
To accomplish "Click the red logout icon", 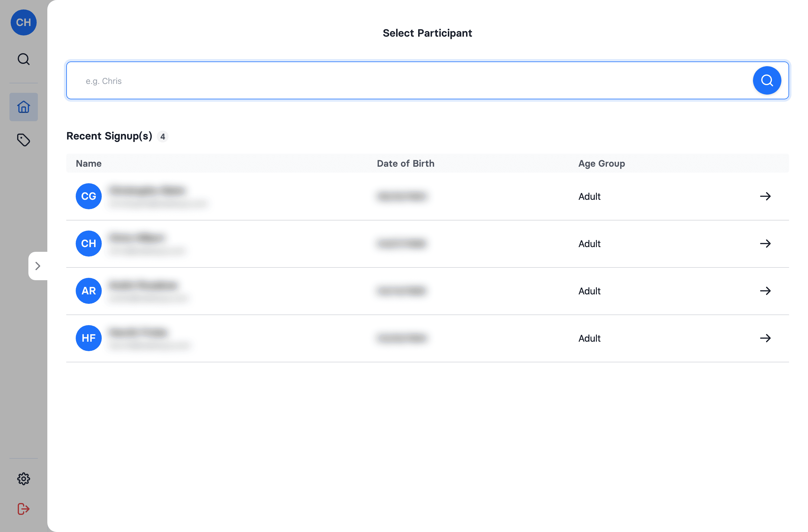I will tap(23, 509).
